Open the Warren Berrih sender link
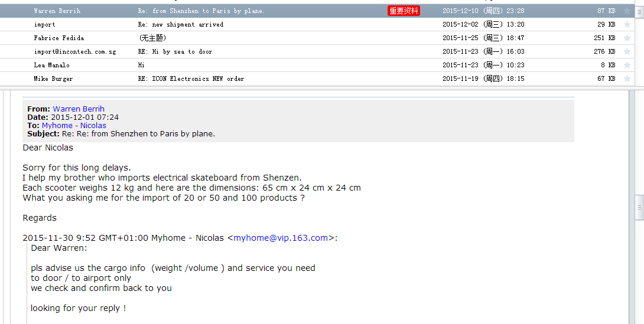Image resolution: width=644 pixels, height=324 pixels. tap(79, 109)
